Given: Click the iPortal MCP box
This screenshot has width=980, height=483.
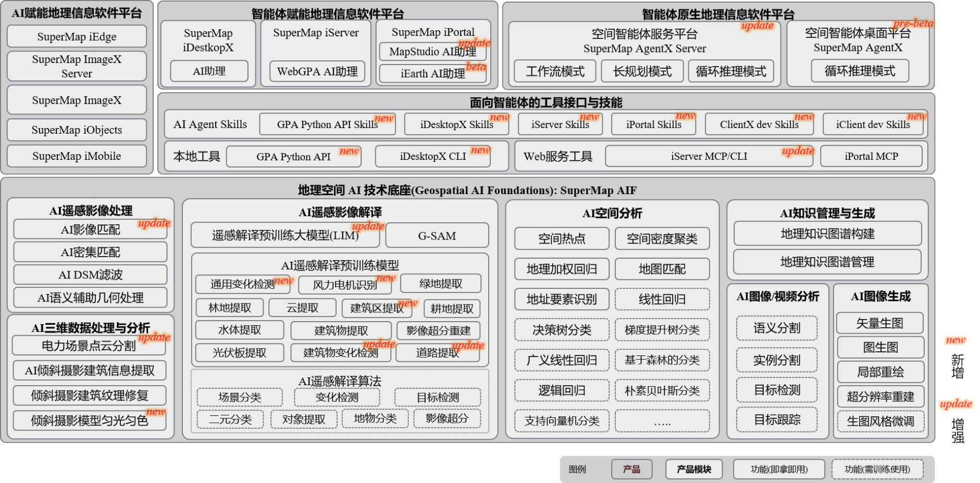Looking at the screenshot, I should (x=871, y=156).
